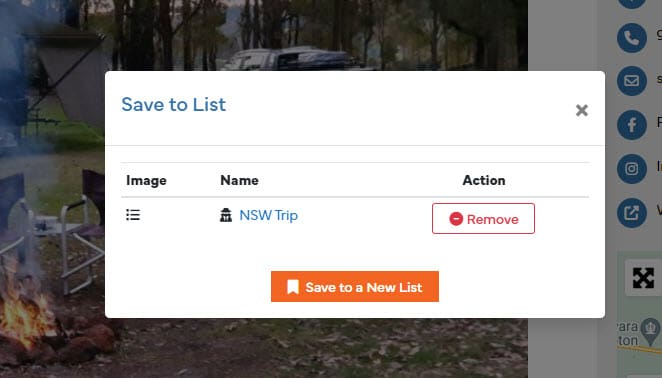Click the Save to List dialog title
The image size is (662, 378).
[x=174, y=104]
